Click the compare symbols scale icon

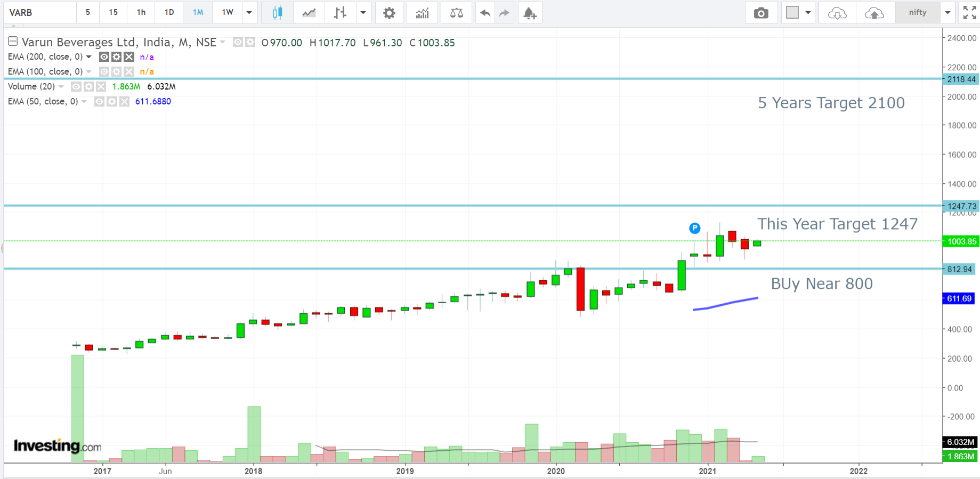point(457,13)
